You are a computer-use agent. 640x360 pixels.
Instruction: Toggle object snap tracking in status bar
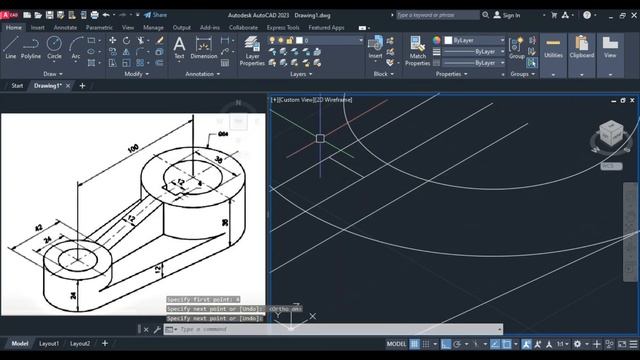tap(495, 344)
